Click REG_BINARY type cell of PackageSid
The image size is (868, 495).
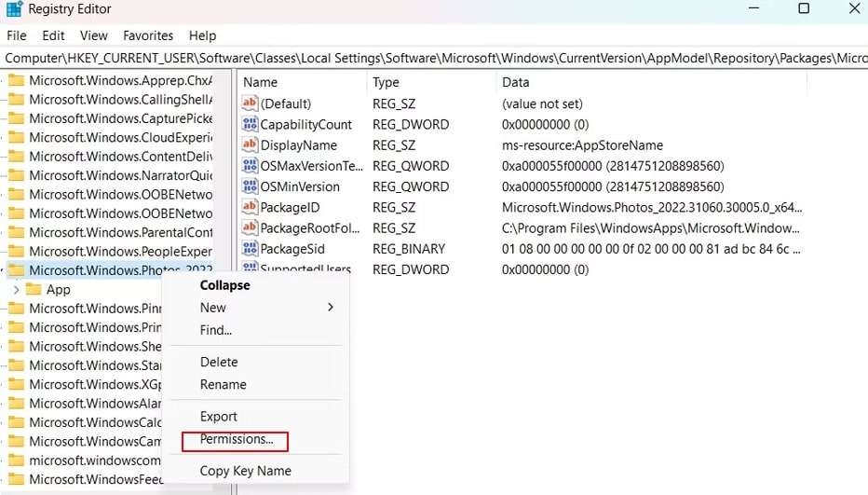(x=409, y=249)
